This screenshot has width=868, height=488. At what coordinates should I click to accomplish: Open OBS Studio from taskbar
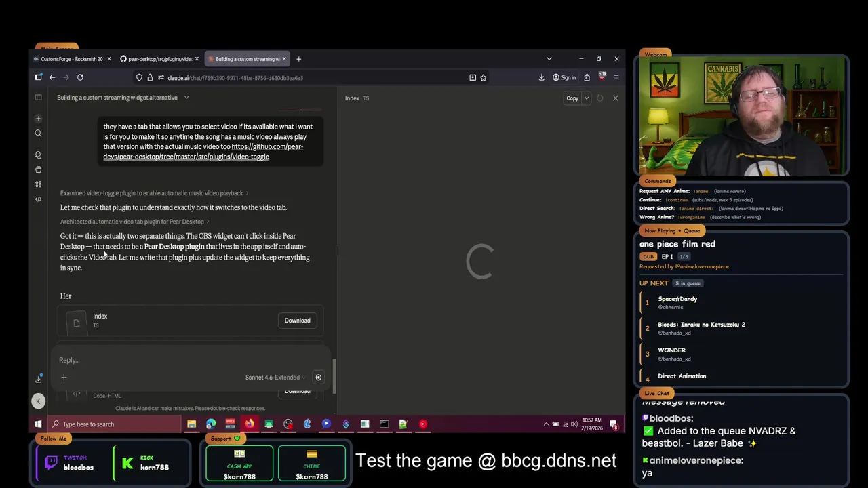[x=288, y=424]
